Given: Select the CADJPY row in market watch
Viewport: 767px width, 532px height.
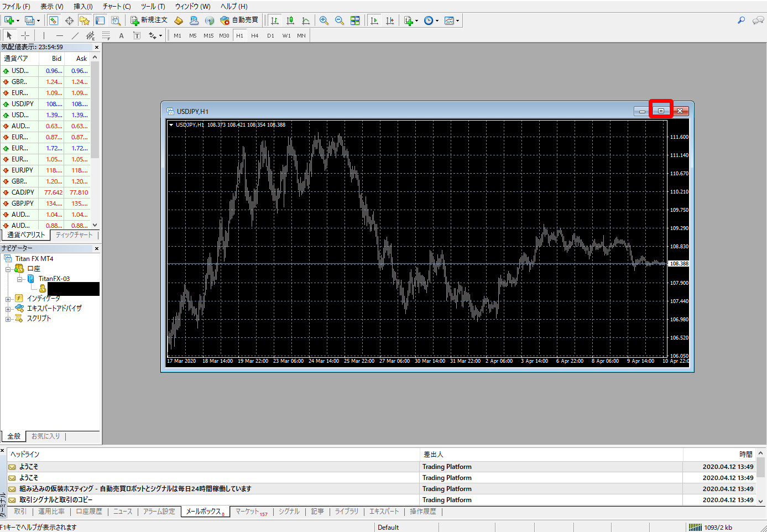Looking at the screenshot, I should click(x=45, y=192).
